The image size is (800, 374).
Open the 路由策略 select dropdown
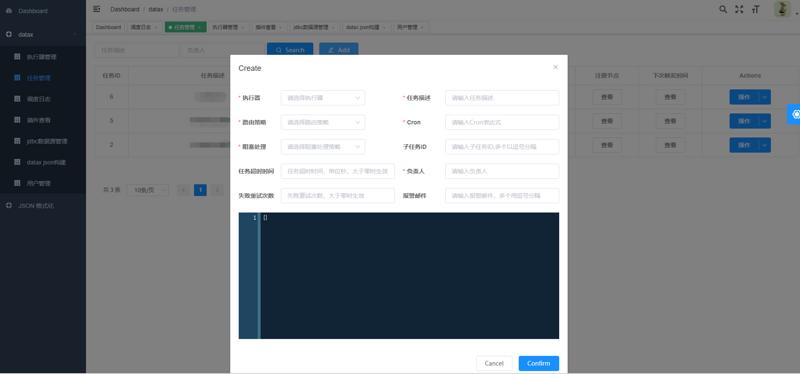(323, 122)
